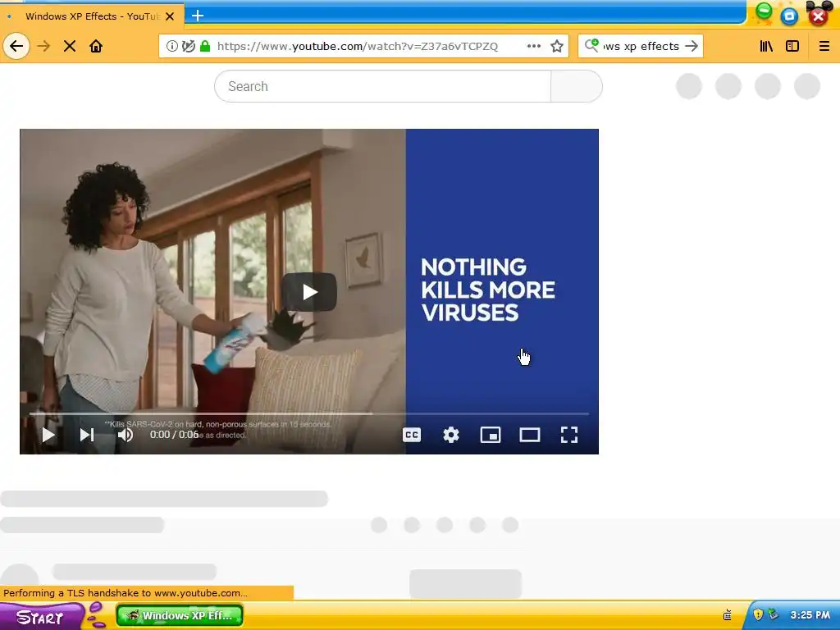Minimize the browser window green button
Viewport: 840px width, 630px height.
pos(764,11)
